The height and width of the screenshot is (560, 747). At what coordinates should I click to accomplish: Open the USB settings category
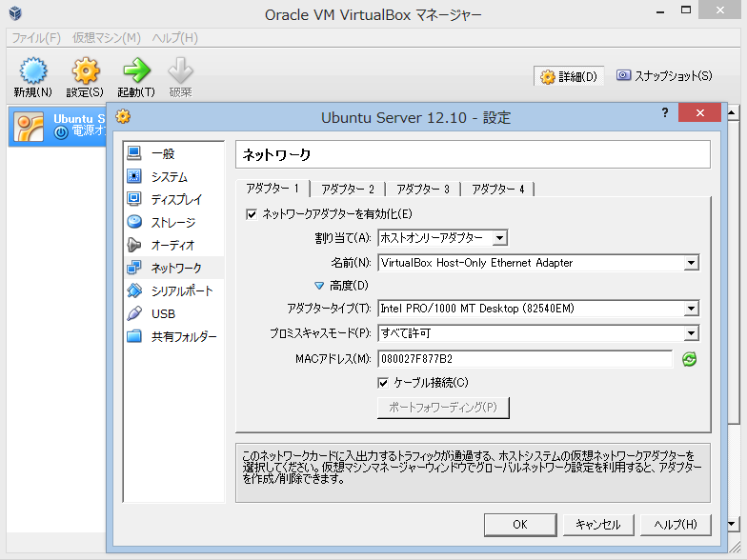tap(173, 313)
